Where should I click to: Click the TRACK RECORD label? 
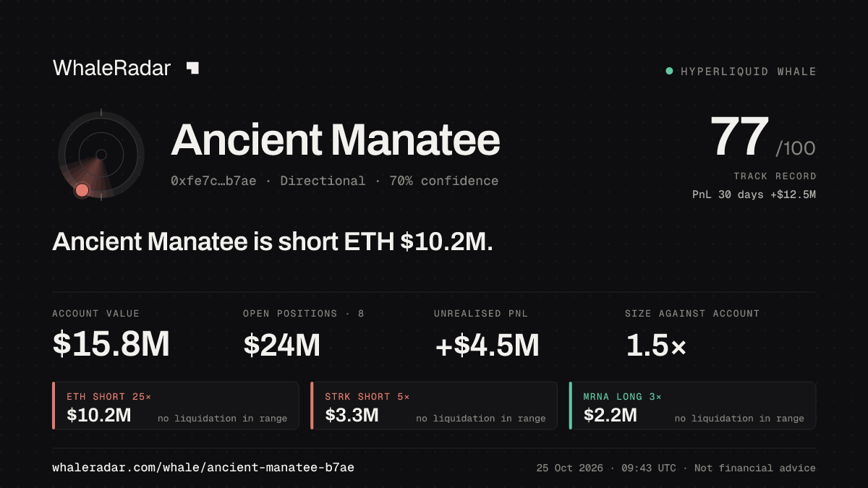[775, 176]
